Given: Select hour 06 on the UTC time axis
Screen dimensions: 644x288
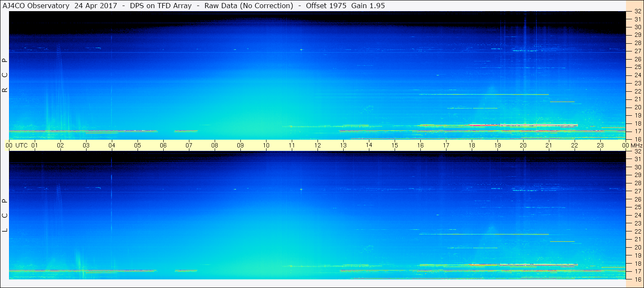Looking at the screenshot, I should [163, 145].
